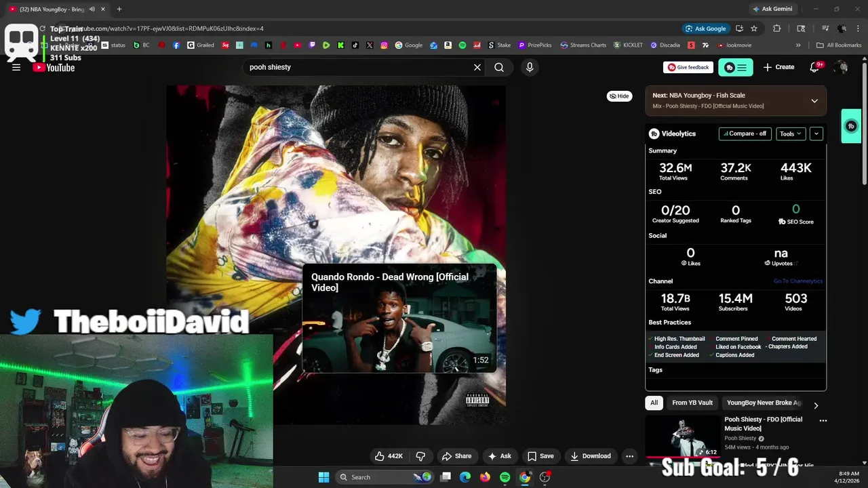Open the X bookmark icon

[370, 45]
